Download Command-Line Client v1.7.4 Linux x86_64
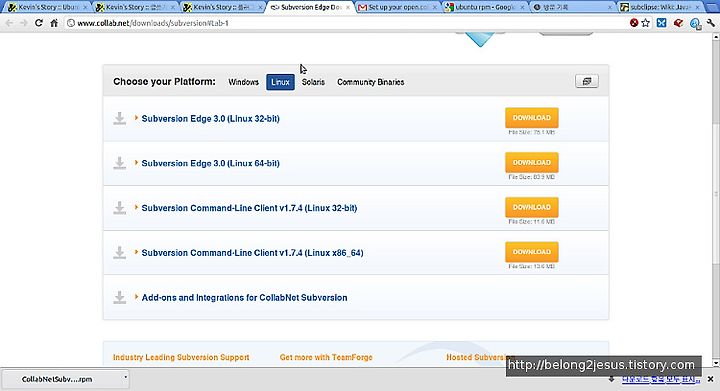Image resolution: width=720 pixels, height=391 pixels. (x=532, y=252)
